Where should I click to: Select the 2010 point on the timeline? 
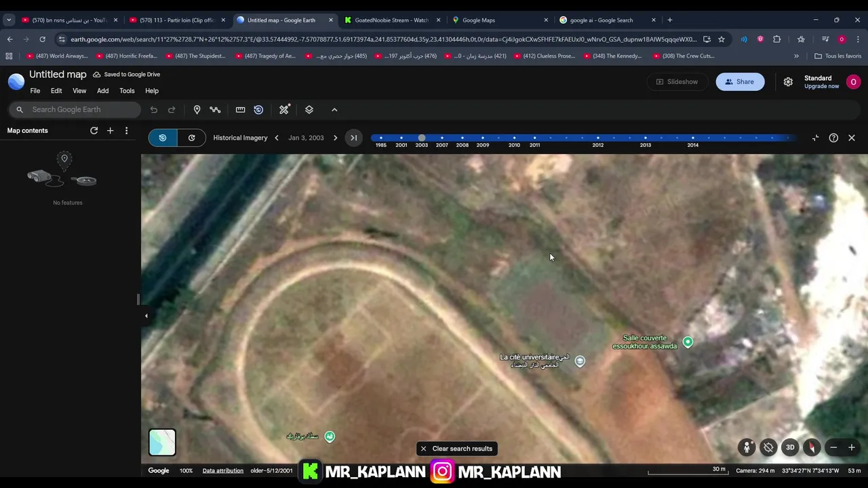[x=514, y=138]
